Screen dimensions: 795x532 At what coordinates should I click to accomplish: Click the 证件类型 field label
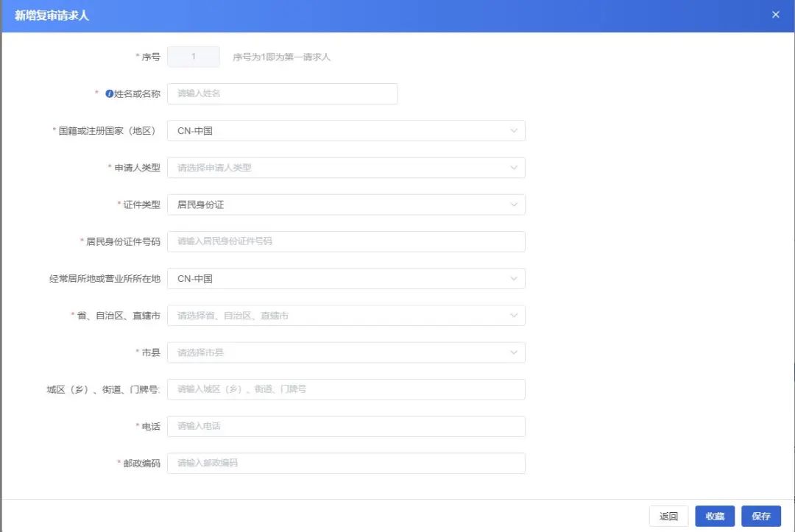141,205
